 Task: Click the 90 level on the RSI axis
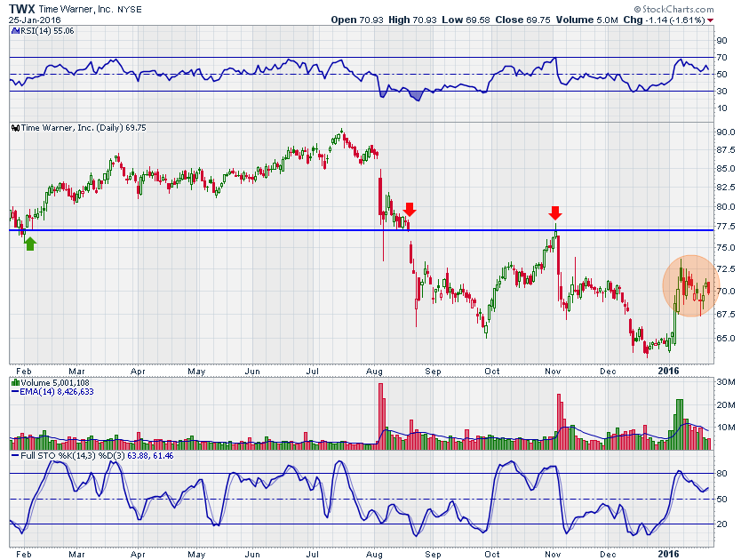721,41
